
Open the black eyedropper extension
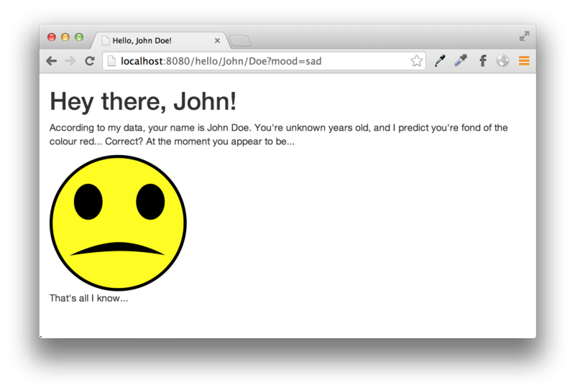coord(440,61)
